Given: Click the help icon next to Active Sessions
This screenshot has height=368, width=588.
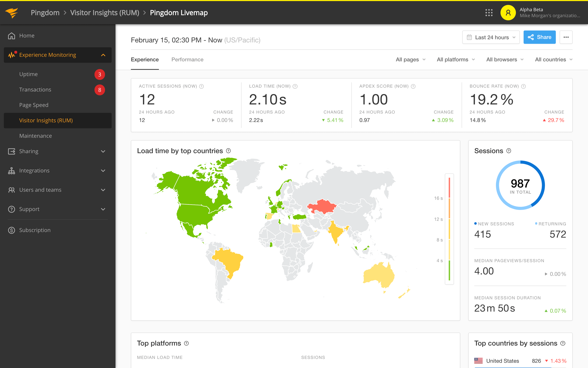Looking at the screenshot, I should (201, 86).
